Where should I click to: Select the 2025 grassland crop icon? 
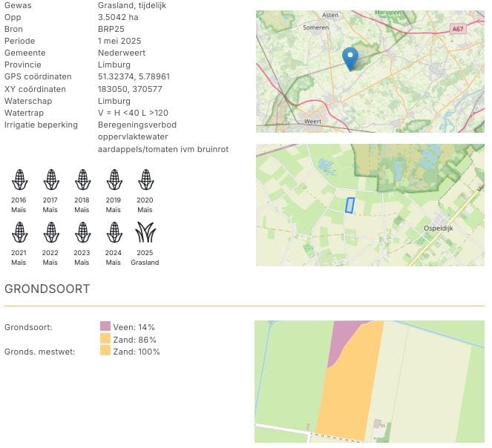145,232
